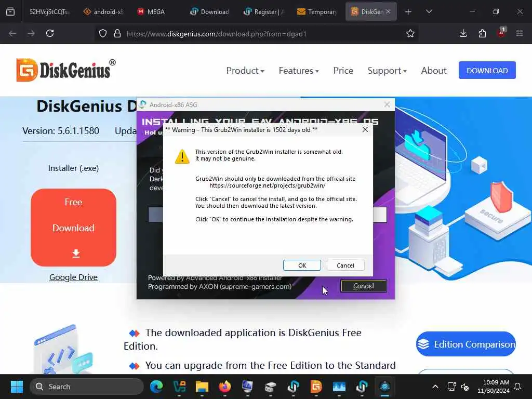Open the computer monitor app in taskbar

(247, 387)
